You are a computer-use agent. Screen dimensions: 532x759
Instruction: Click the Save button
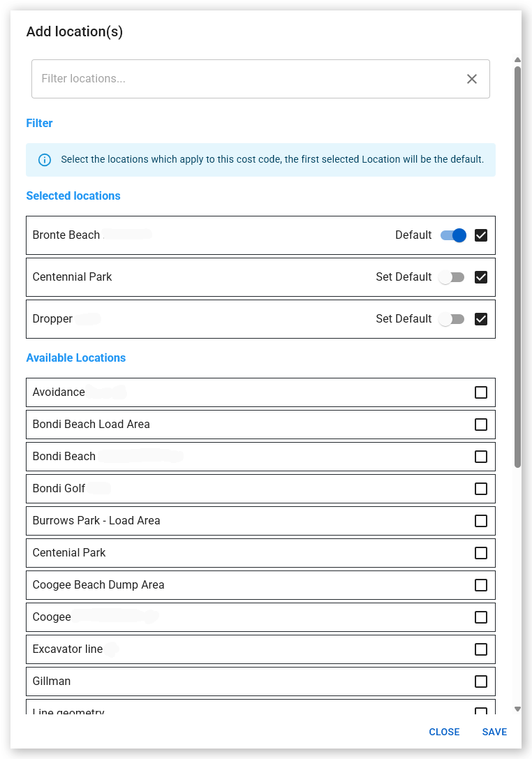click(x=494, y=732)
